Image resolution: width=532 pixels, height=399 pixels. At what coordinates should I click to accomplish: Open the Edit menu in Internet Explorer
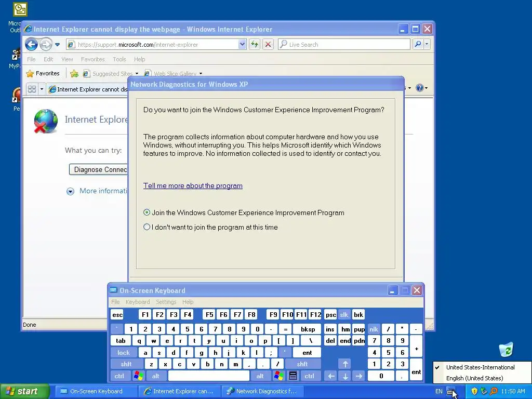coord(48,59)
